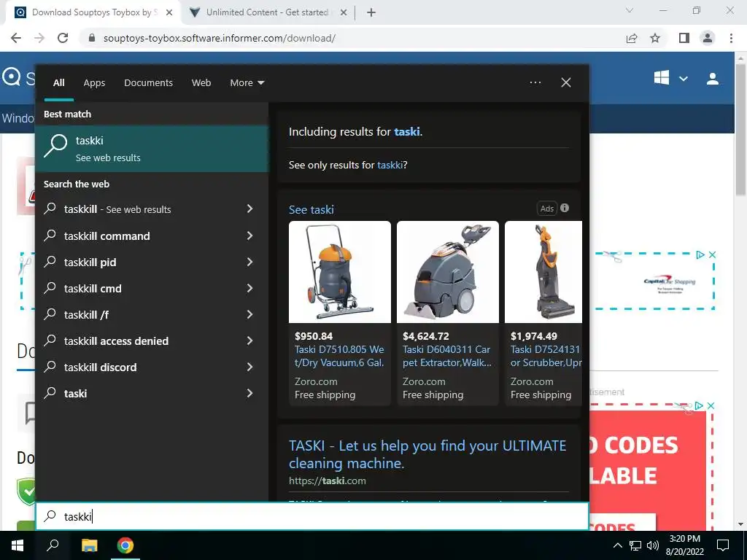The width and height of the screenshot is (747, 560).
Task: Open search panel options ellipsis
Action: [x=535, y=82]
